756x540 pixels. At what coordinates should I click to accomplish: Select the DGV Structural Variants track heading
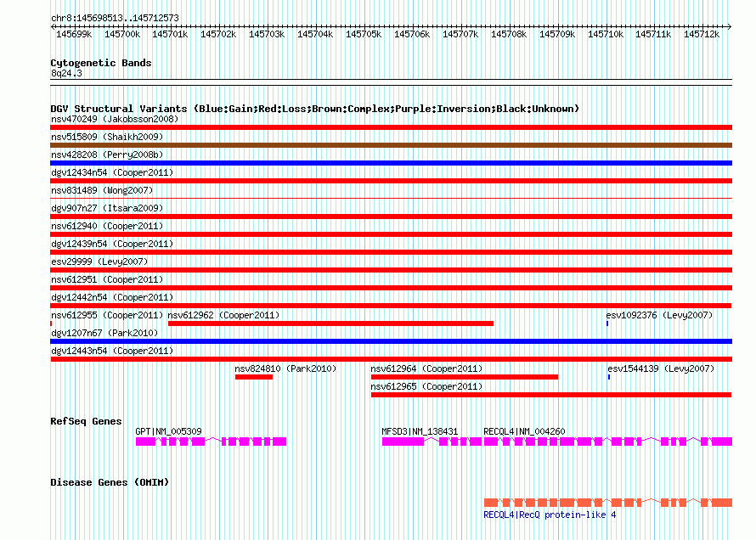point(315,109)
